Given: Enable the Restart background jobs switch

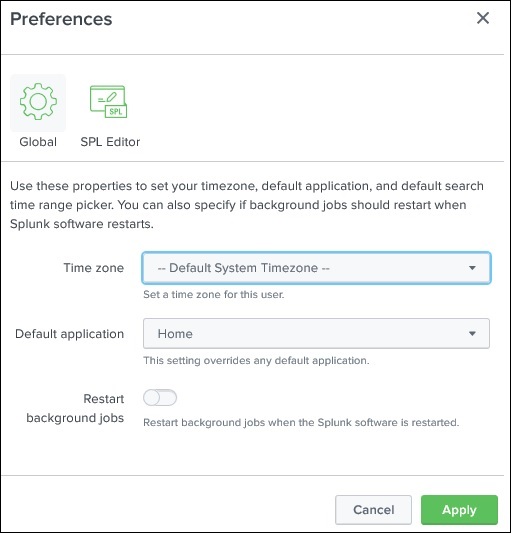Looking at the screenshot, I should coord(160,398).
